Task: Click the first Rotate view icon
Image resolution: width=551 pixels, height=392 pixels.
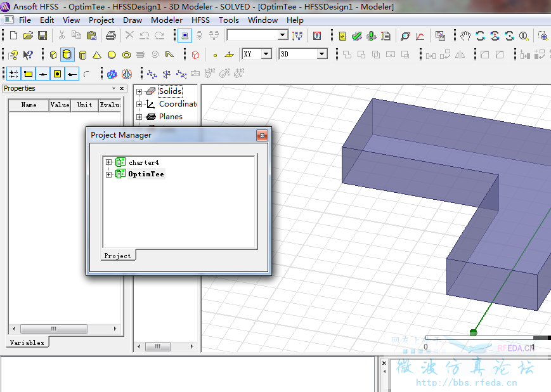Action: [x=481, y=36]
